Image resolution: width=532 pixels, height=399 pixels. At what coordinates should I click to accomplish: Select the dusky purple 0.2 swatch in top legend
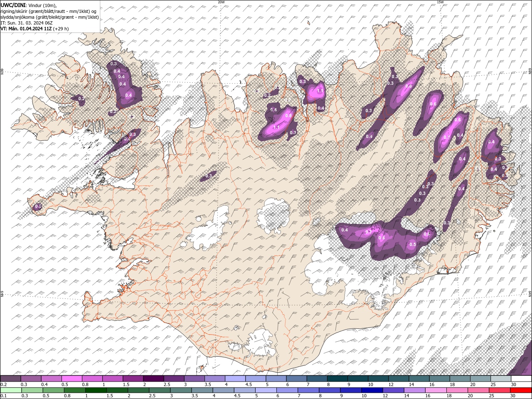click(x=10, y=379)
